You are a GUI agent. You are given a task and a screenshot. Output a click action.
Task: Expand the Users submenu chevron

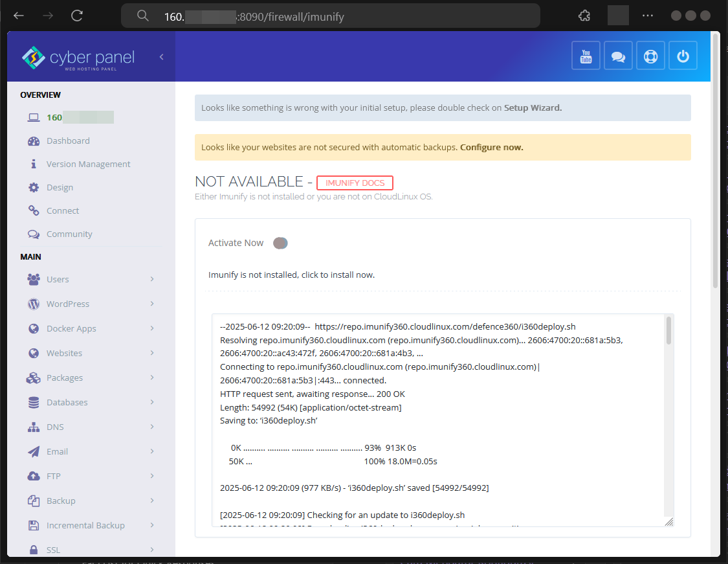152,278
